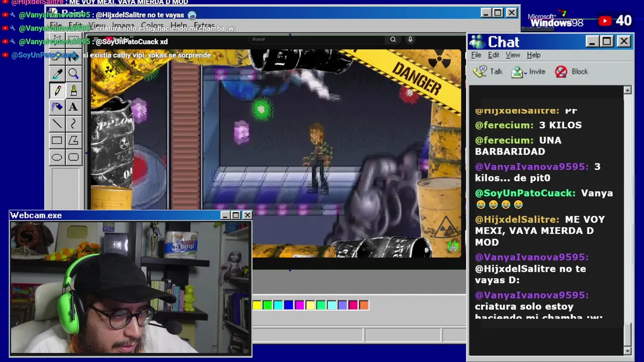Pick the Pick Color eyedropper tool
644x362 pixels.
point(57,74)
